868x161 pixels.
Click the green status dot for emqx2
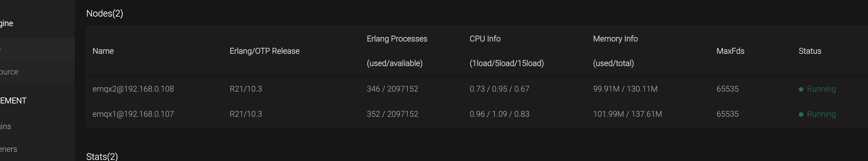click(801, 89)
